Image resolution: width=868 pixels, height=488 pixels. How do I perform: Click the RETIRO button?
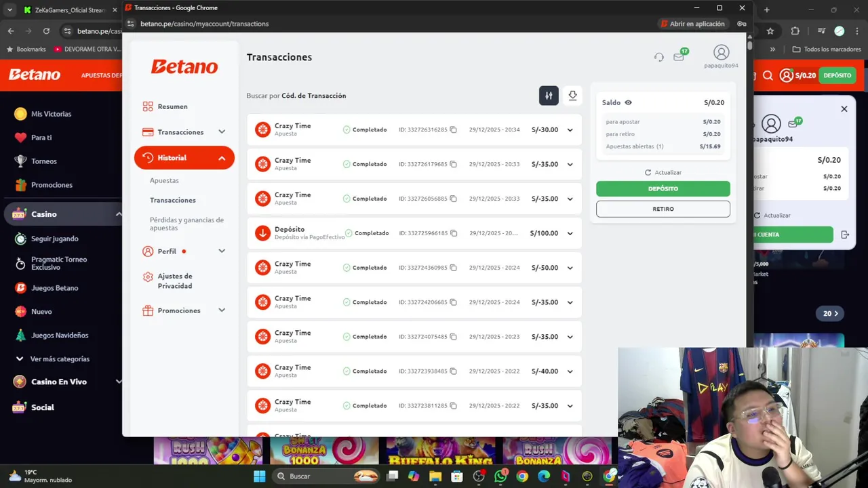pyautogui.click(x=663, y=209)
